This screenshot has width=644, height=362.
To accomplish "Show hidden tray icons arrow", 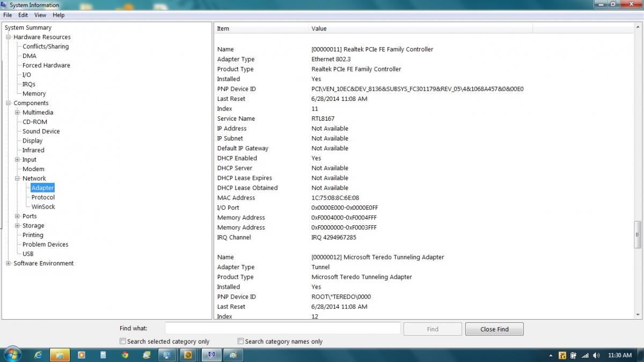I will tap(551, 356).
